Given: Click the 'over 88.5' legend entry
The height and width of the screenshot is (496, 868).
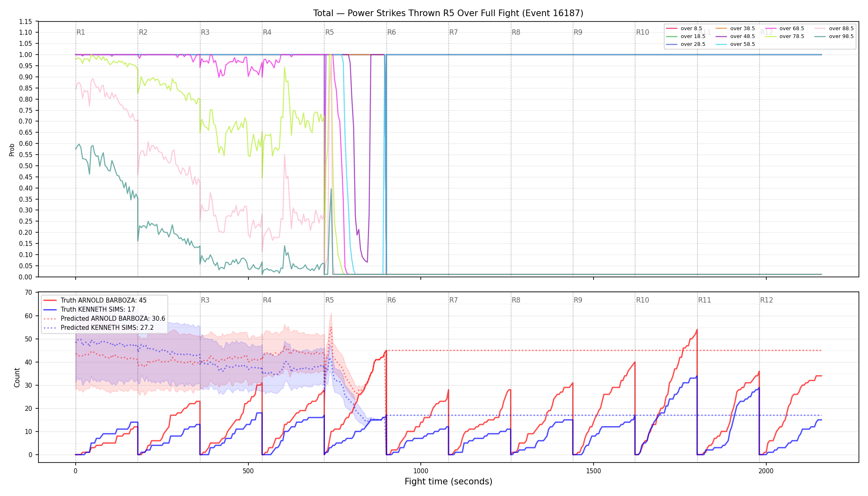Looking at the screenshot, I should click(834, 29).
